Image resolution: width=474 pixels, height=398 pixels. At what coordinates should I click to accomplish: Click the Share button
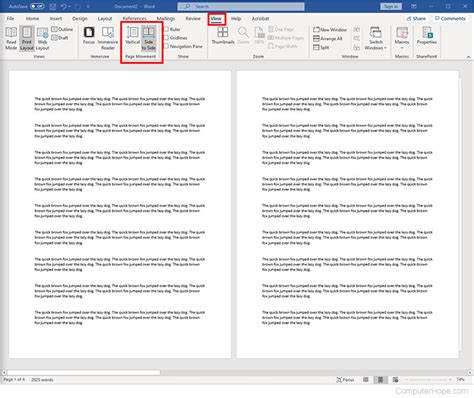pos(416,19)
